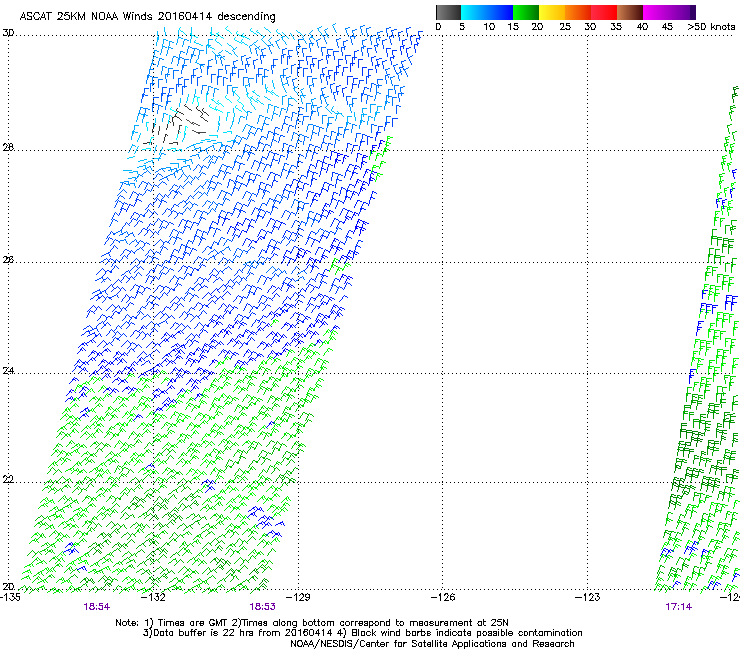Click the 'Times are GMT' note line

312,623
